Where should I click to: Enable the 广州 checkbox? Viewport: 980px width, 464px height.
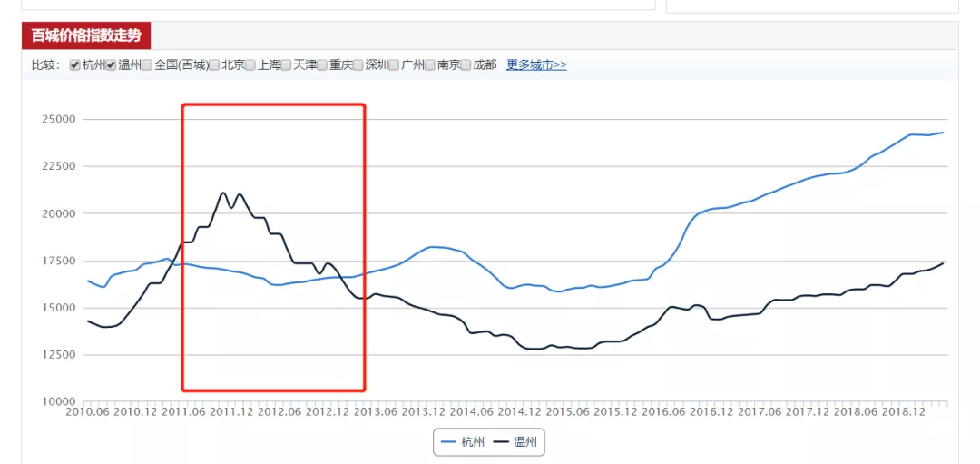(395, 65)
